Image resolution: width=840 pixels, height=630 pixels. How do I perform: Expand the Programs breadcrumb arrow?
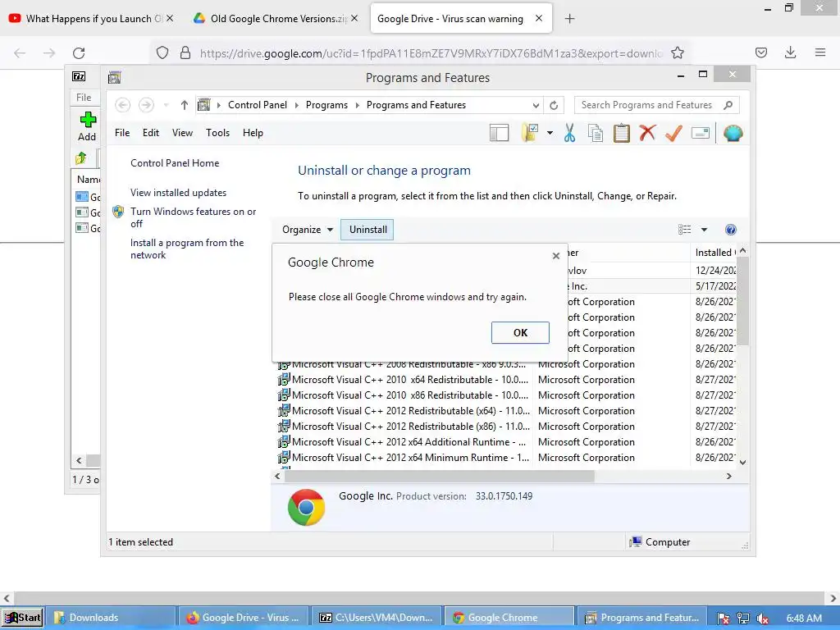358,105
